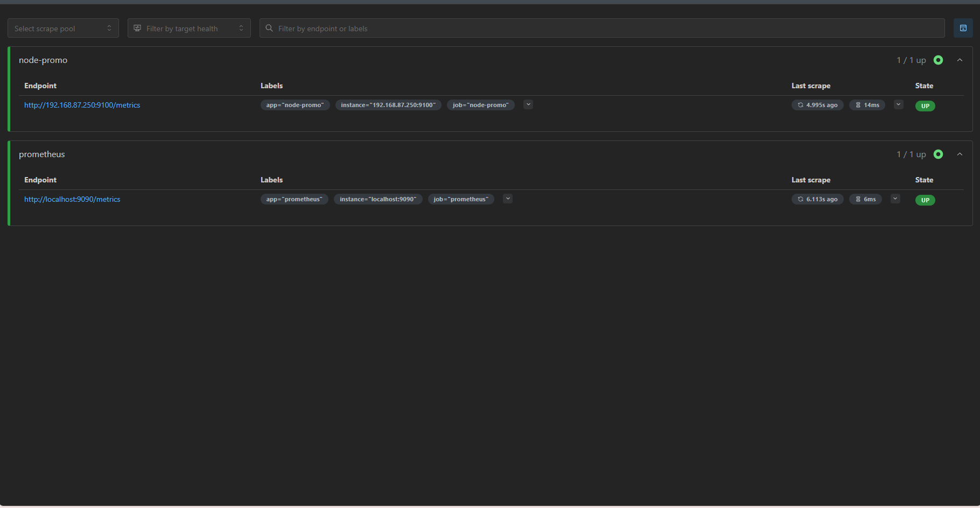Expand labels for the node-promo target

click(528, 104)
